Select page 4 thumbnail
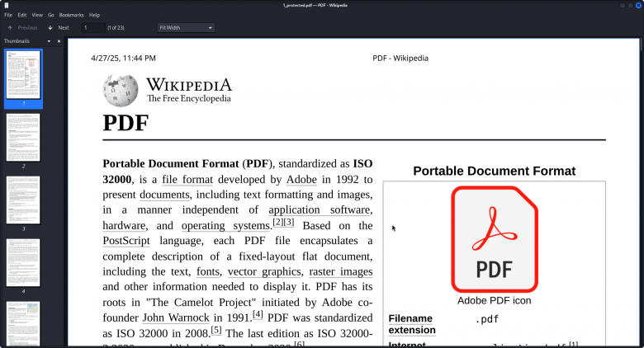This screenshot has height=348, width=644. point(23,262)
